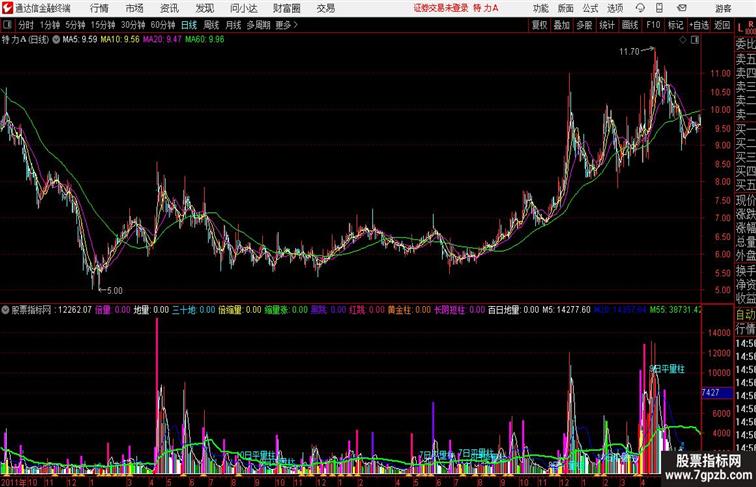Open the mail envelope icon

point(681,8)
